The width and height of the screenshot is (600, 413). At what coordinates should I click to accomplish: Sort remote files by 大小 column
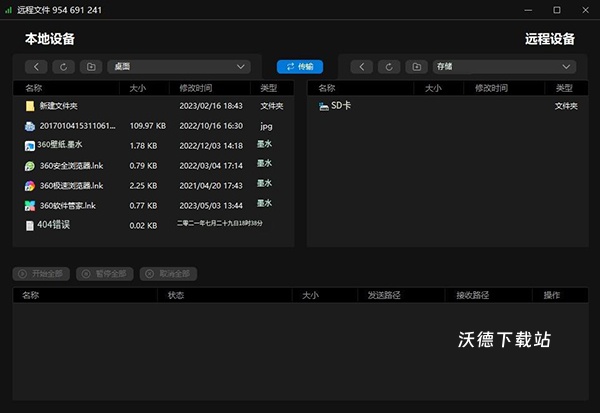pyautogui.click(x=433, y=88)
